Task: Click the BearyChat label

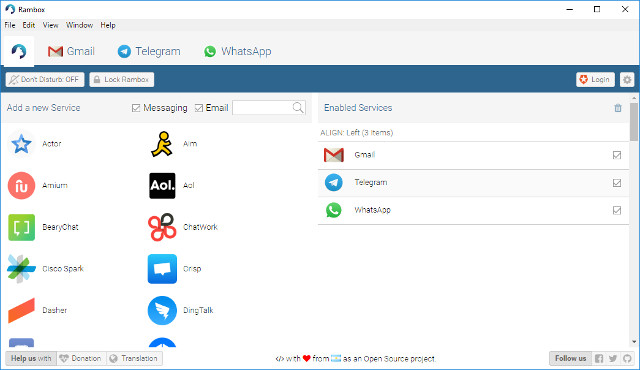Action: click(x=60, y=227)
